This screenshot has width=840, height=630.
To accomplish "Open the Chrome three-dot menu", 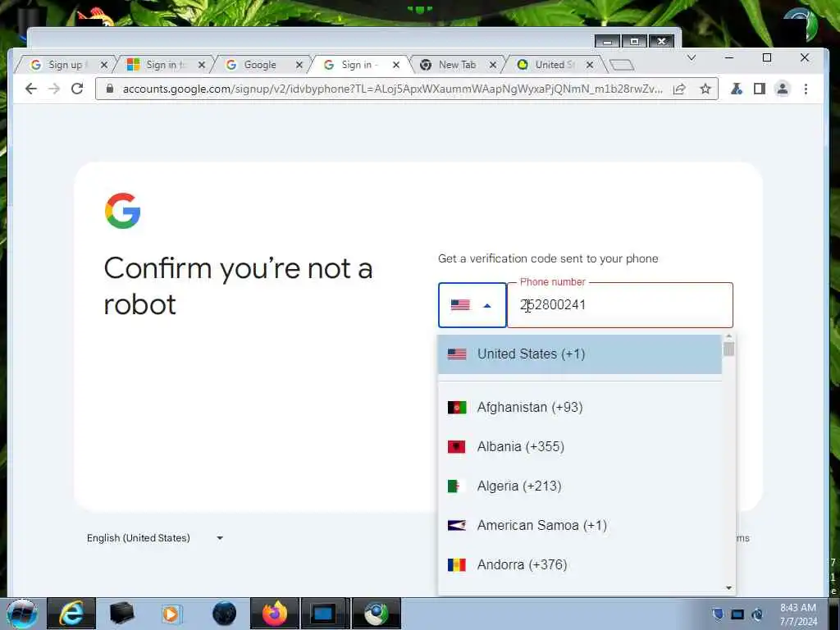I will (x=806, y=89).
